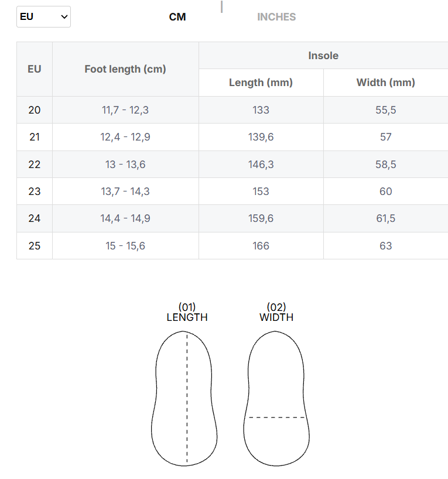
Task: Click the Width (mm) column header
Action: pyautogui.click(x=386, y=83)
